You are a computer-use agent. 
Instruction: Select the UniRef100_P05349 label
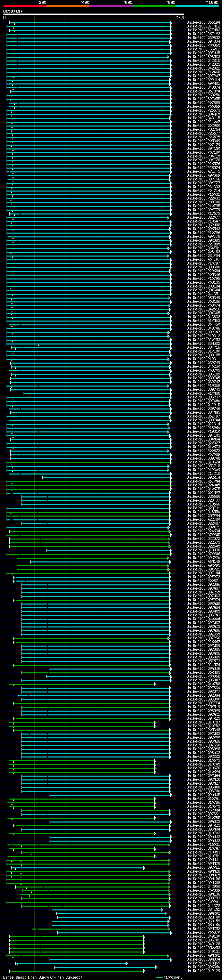(x=203, y=141)
